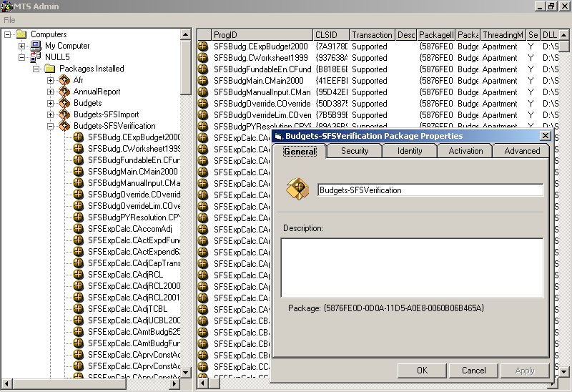Click the SFSExpCalc.CAccomAdj component icon in tree

click(x=79, y=229)
